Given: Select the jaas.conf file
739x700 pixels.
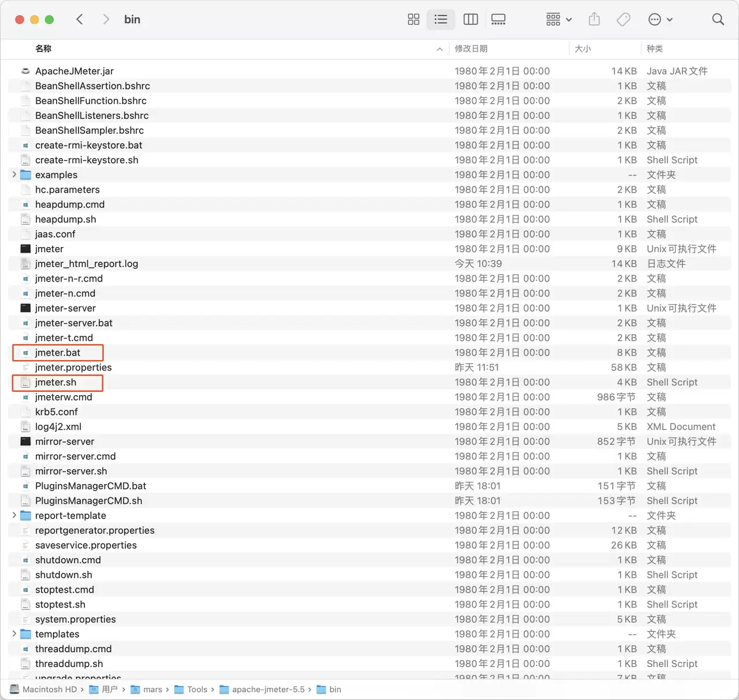Looking at the screenshot, I should [55, 234].
